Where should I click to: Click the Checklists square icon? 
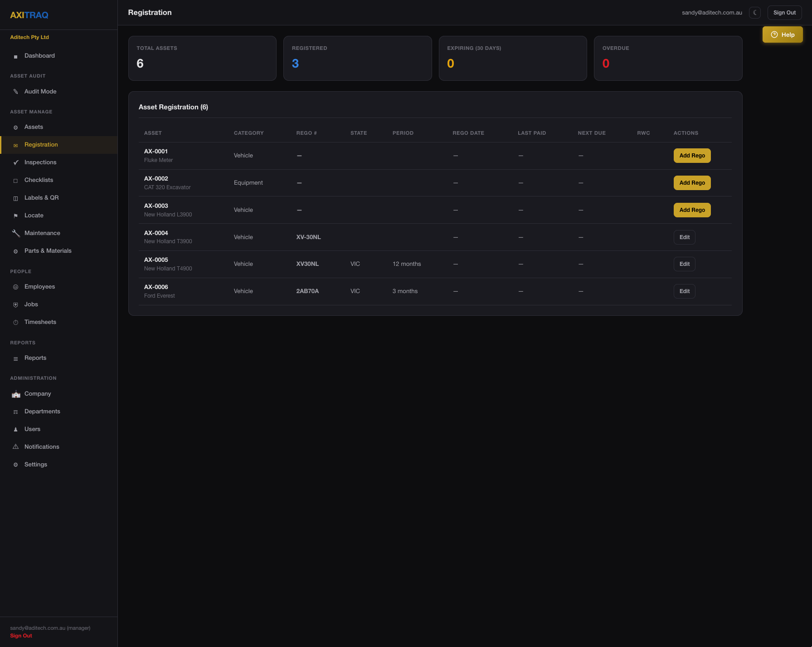pyautogui.click(x=15, y=181)
